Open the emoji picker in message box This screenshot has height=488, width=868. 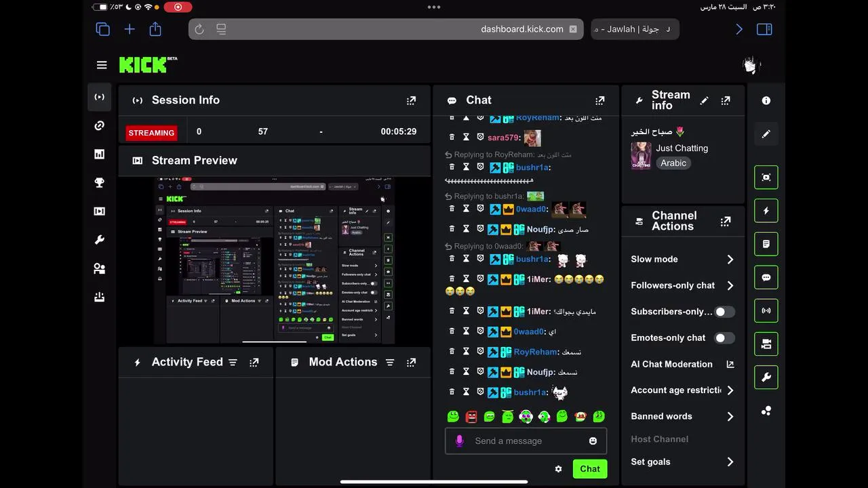593,441
